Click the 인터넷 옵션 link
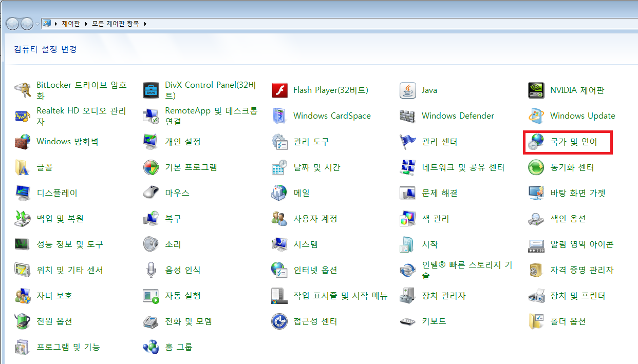 pos(315,270)
